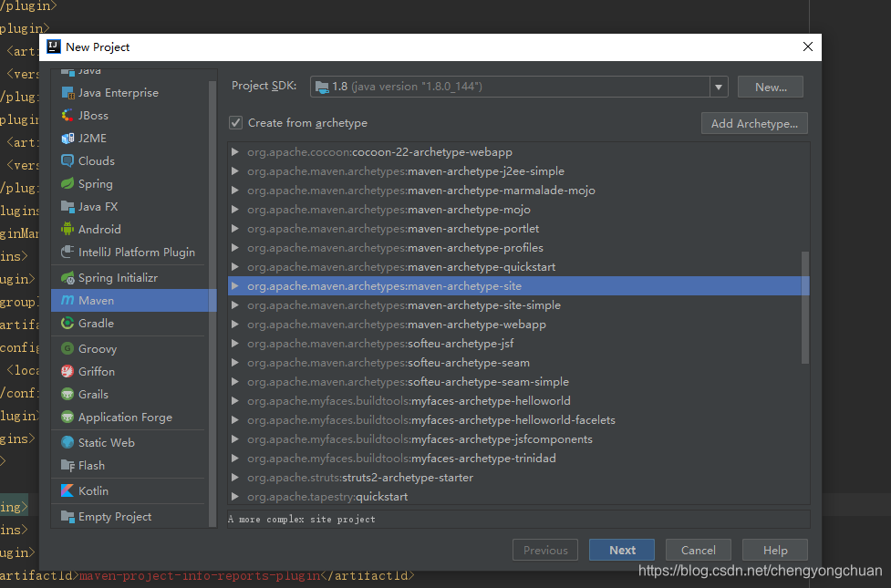Viewport: 891px width, 588px height.
Task: Click the Java Enterprise icon in sidebar
Action: pos(67,93)
